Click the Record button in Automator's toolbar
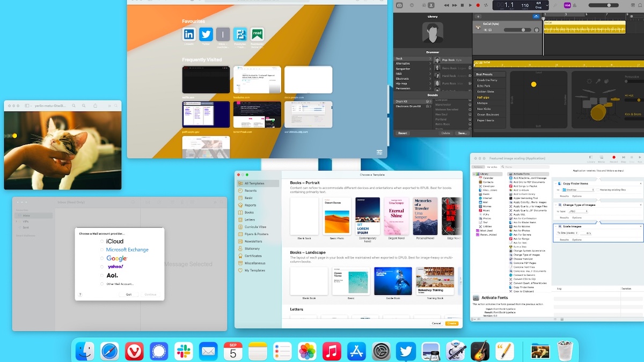The image size is (644, 362). point(614,157)
